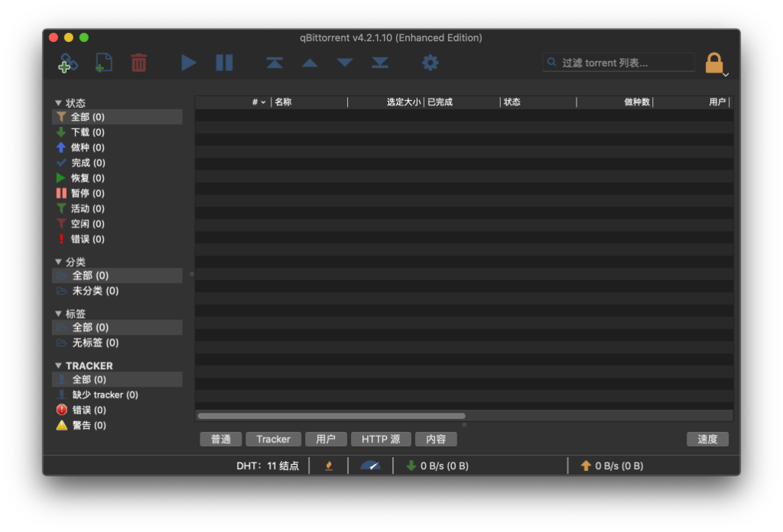Filter by 恢复 (0) status
Image resolution: width=783 pixels, height=532 pixels.
click(x=117, y=177)
